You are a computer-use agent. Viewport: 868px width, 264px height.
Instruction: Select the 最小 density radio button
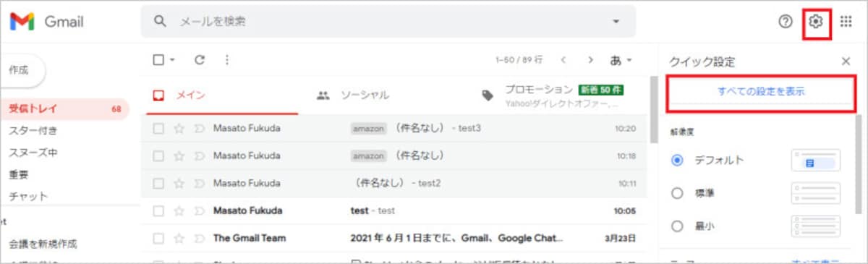(x=677, y=226)
